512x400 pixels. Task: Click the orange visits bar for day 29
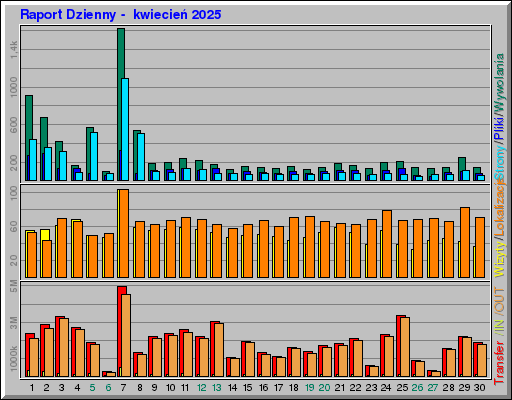coord(465,242)
